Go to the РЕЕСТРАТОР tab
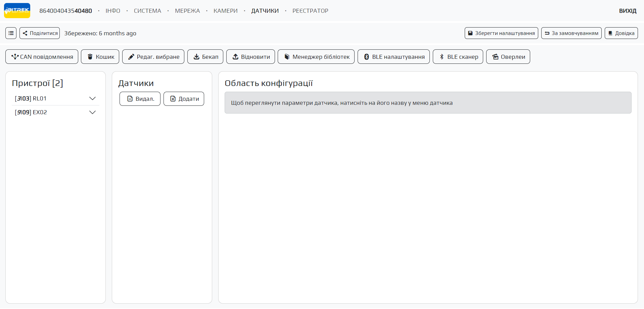 point(310,11)
